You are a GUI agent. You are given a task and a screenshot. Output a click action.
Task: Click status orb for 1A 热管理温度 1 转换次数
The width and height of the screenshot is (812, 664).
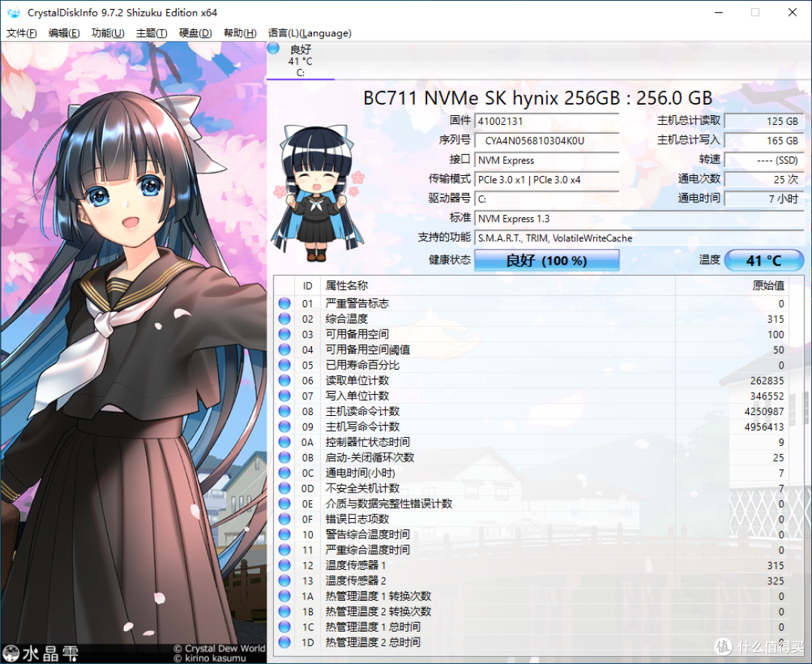pyautogui.click(x=284, y=596)
